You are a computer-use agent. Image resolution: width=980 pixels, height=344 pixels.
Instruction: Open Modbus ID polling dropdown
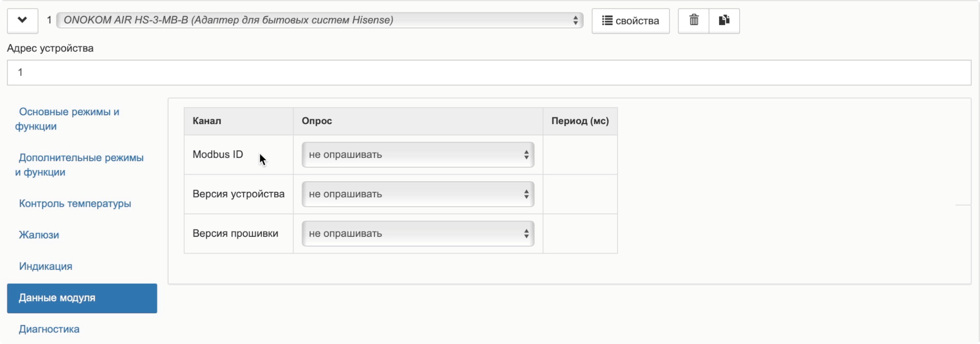click(x=418, y=155)
